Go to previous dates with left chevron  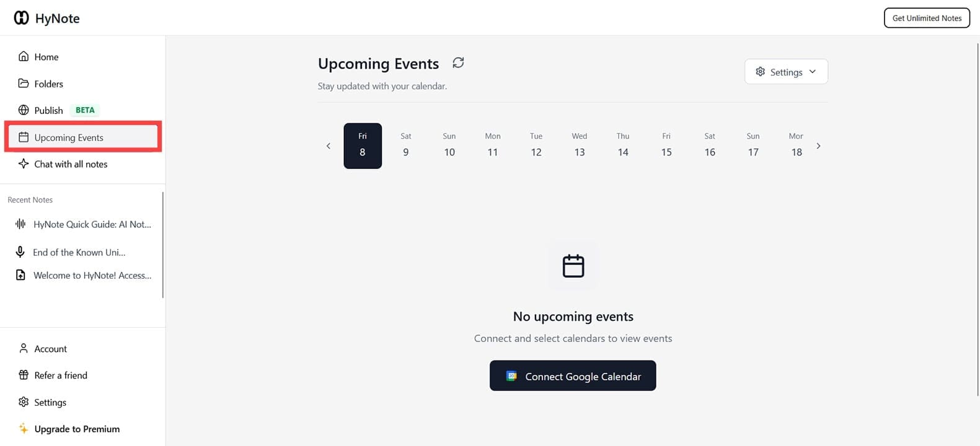click(x=329, y=146)
